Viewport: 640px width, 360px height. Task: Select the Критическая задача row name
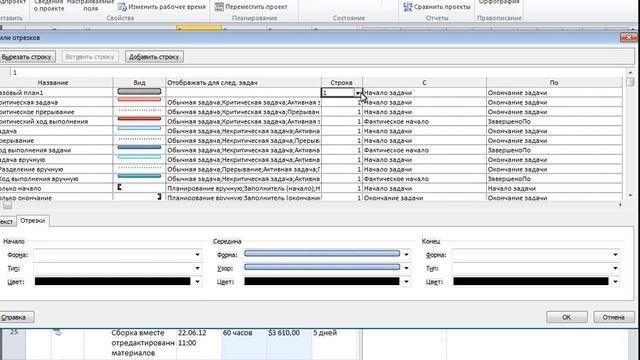[x=29, y=102]
